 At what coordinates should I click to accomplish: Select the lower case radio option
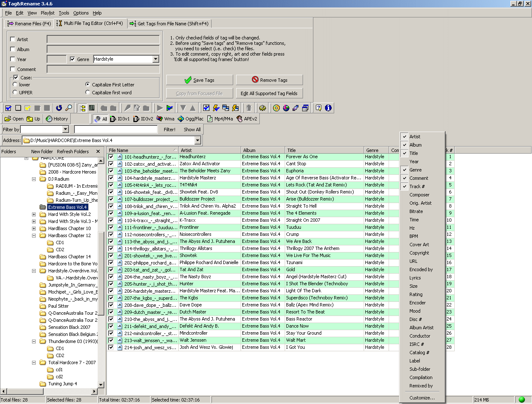tap(15, 84)
